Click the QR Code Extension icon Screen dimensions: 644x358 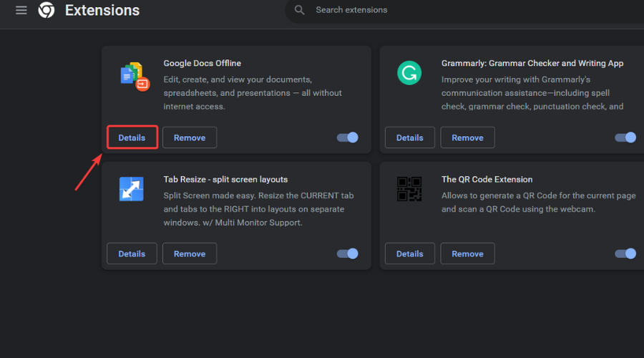point(409,189)
